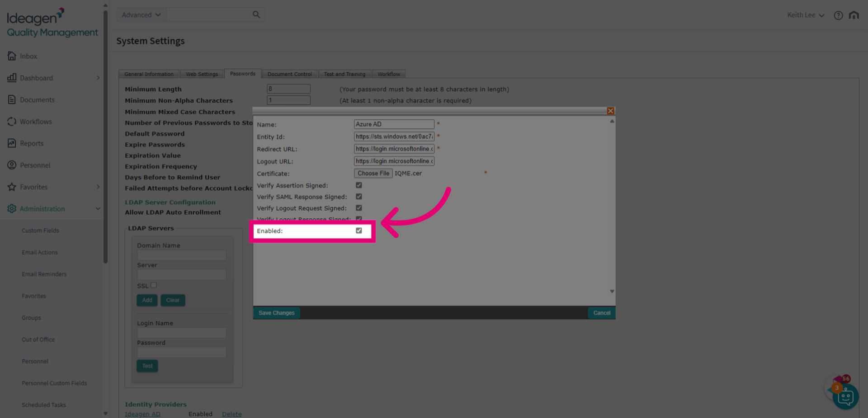Select the Documents sidebar icon
Image resolution: width=868 pixels, height=418 pixels.
coord(37,100)
